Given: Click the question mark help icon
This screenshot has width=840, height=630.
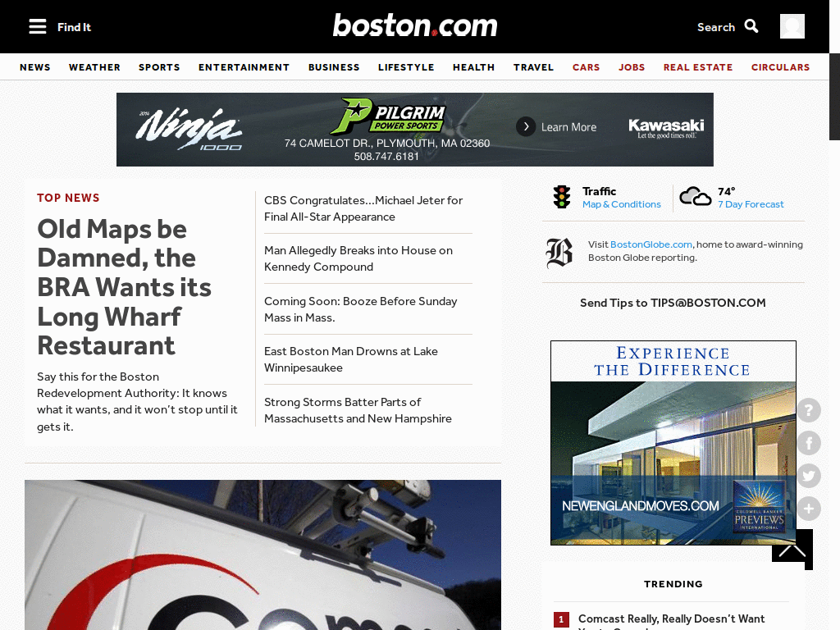Looking at the screenshot, I should [809, 410].
